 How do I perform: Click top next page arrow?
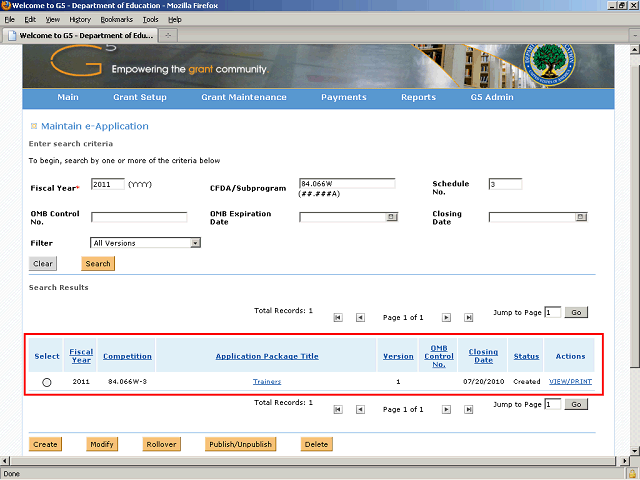tap(444, 317)
